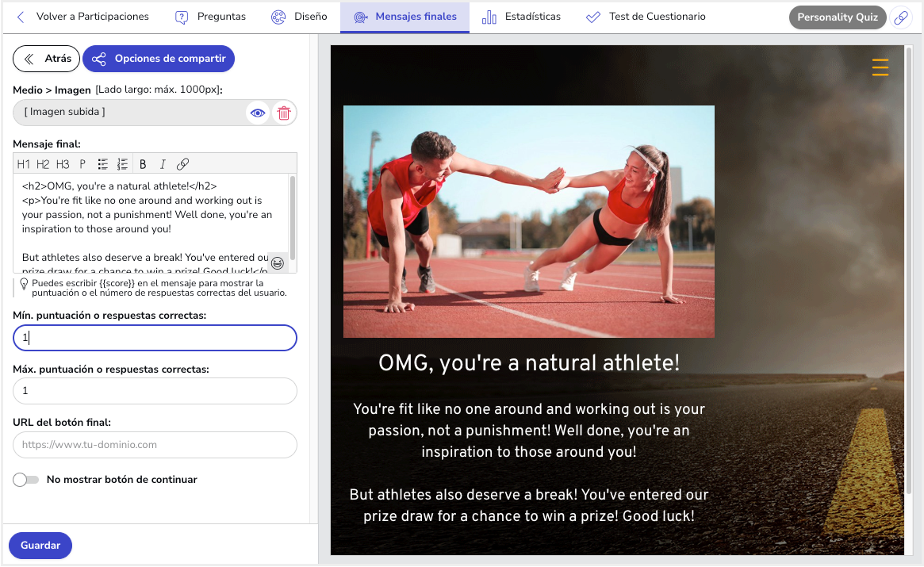Toggle italic formatting
The height and width of the screenshot is (567, 924).
163,164
